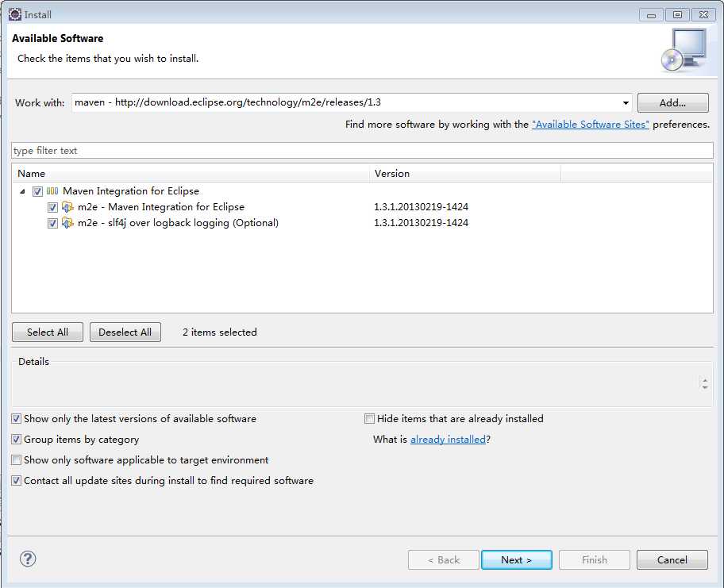Toggle the m2e - Maven Integration for Eclipse checkbox
The width and height of the screenshot is (724, 588).
(x=52, y=207)
